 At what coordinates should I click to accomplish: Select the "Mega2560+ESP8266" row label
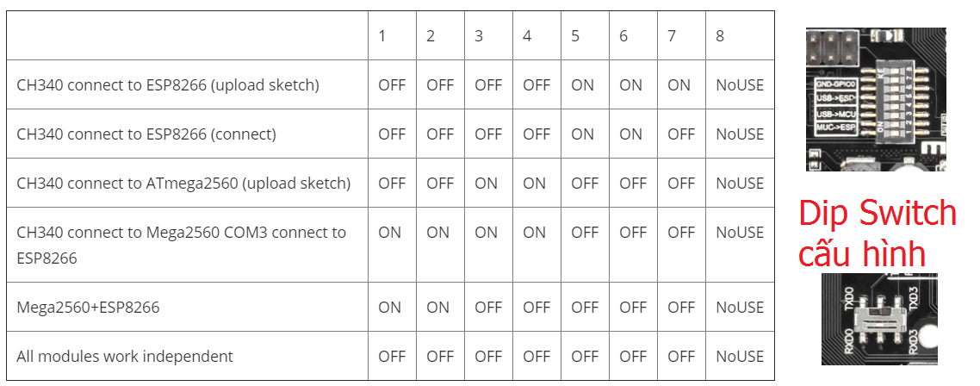pos(88,308)
